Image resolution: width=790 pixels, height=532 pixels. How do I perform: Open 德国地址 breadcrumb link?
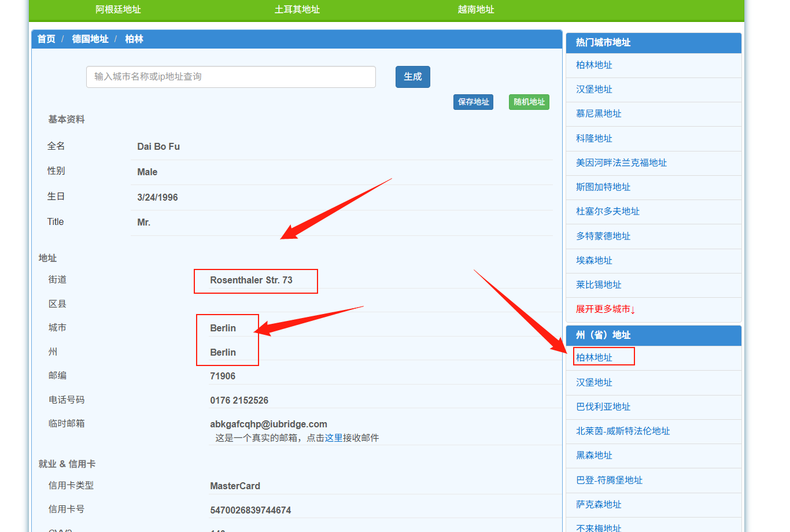tap(90, 39)
